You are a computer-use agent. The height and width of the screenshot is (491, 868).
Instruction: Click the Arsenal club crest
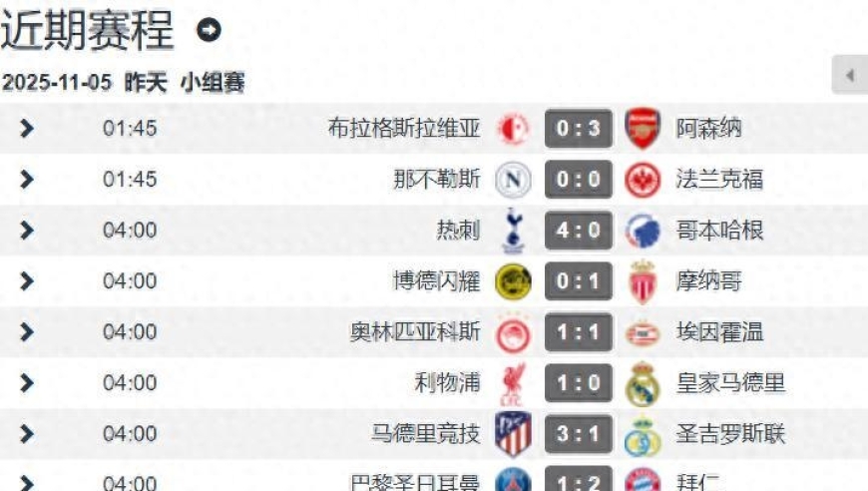[x=643, y=129]
